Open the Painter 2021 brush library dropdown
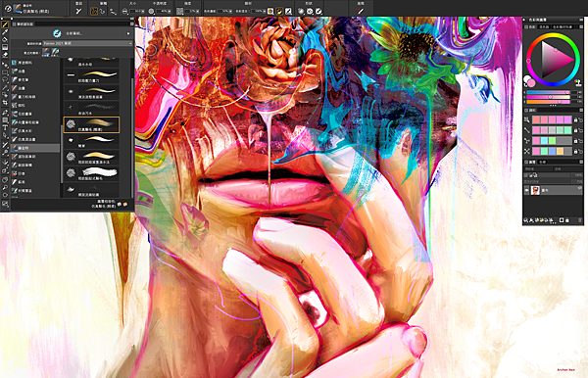588x378 pixels. click(87, 43)
